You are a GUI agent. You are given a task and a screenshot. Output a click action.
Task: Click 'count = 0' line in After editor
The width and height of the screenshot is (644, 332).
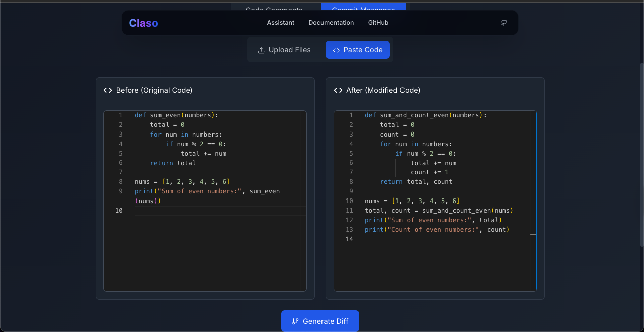[x=397, y=135]
